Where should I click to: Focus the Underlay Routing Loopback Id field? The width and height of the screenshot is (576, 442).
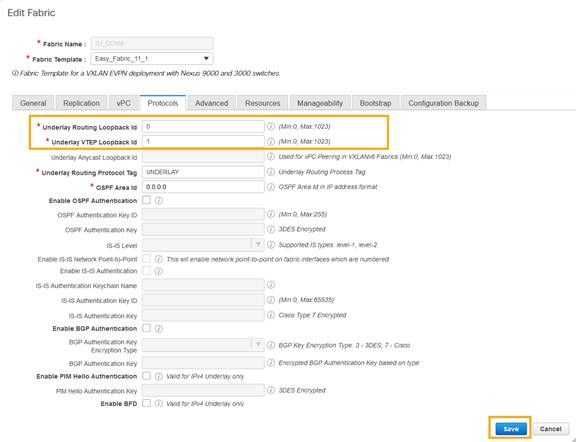[203, 126]
